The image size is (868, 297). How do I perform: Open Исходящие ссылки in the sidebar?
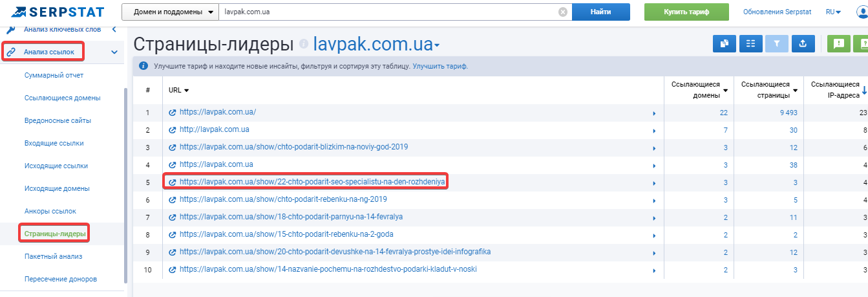[x=56, y=166]
